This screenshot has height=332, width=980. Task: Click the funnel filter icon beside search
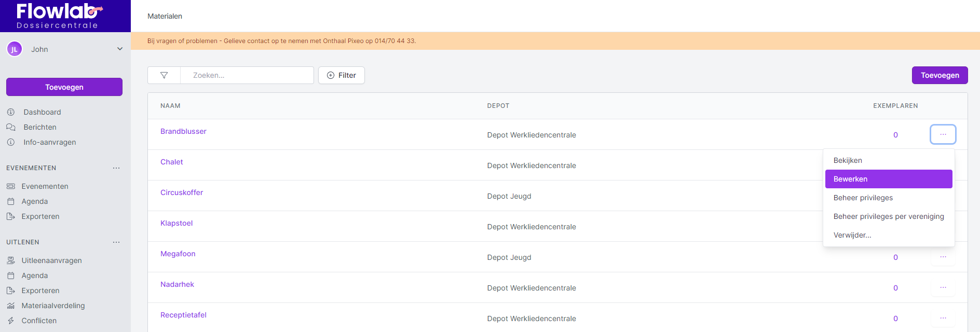tap(164, 75)
